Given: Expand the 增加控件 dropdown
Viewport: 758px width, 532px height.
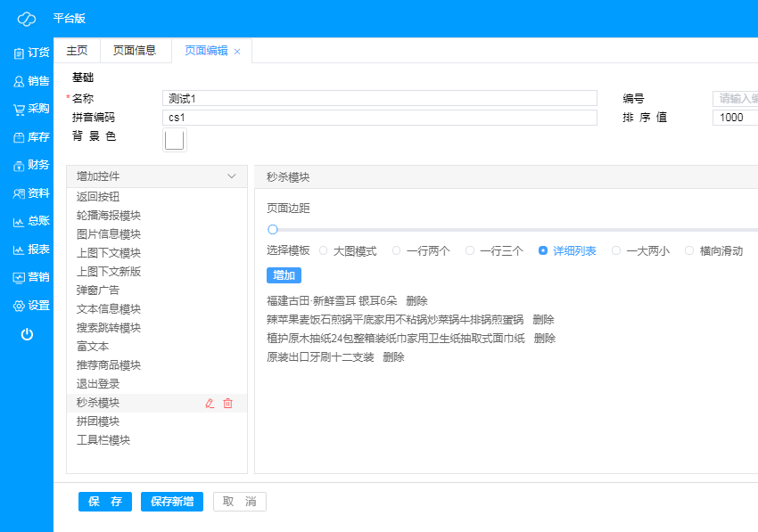Looking at the screenshot, I should (x=157, y=176).
